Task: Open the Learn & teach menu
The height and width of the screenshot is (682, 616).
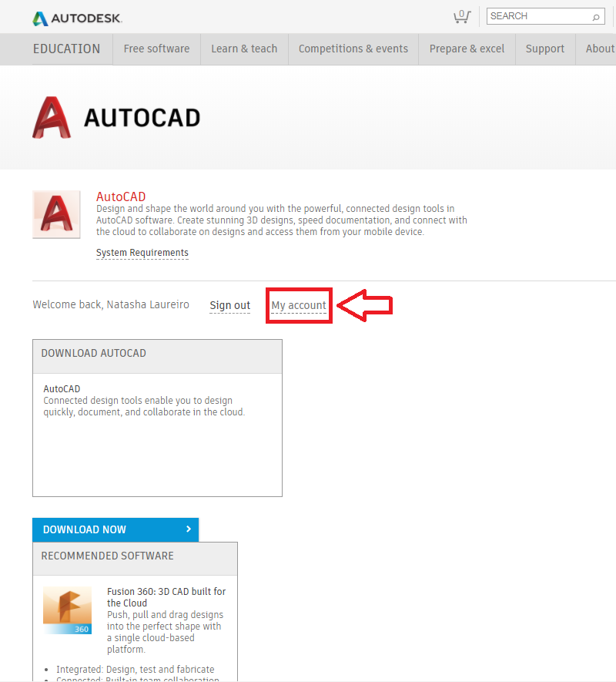Action: [244, 49]
